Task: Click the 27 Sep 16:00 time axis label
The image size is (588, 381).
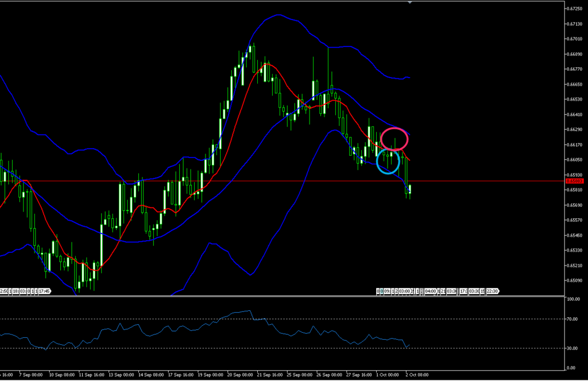Action: click(359, 375)
